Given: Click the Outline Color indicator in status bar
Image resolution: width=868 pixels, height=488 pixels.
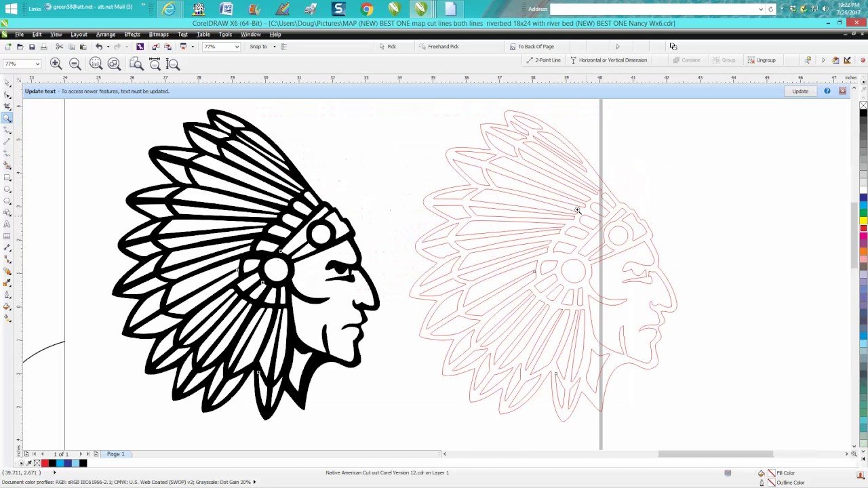Looking at the screenshot, I should [x=785, y=483].
